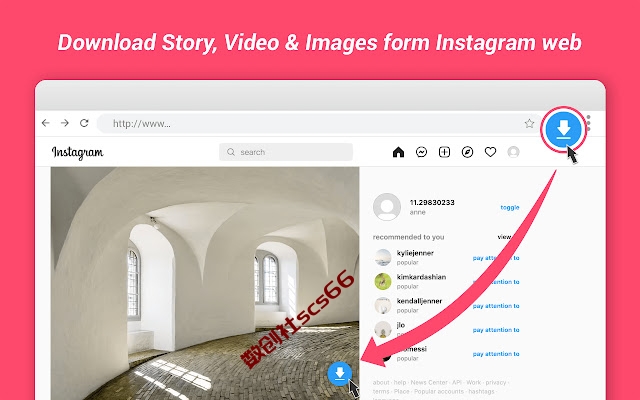Open profile avatar in Instagram header
The width and height of the screenshot is (640, 400).
(x=513, y=152)
